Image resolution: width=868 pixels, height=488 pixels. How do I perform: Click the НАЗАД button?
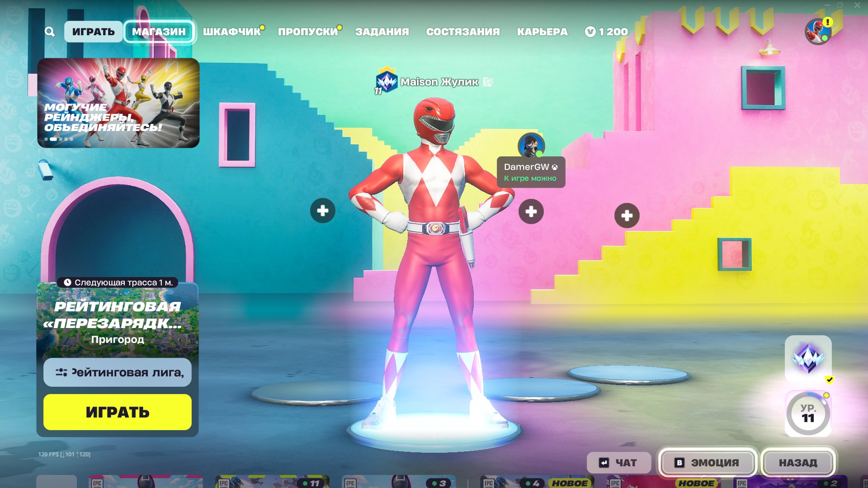(x=797, y=462)
